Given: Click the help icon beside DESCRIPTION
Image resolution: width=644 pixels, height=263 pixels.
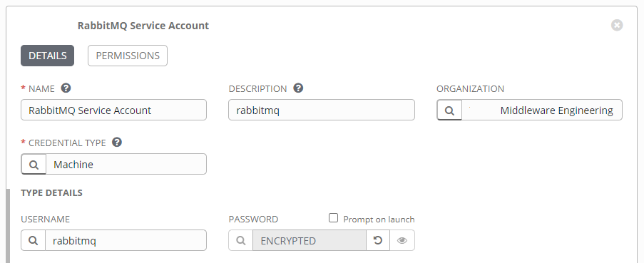Looking at the screenshot, I should [x=298, y=88].
